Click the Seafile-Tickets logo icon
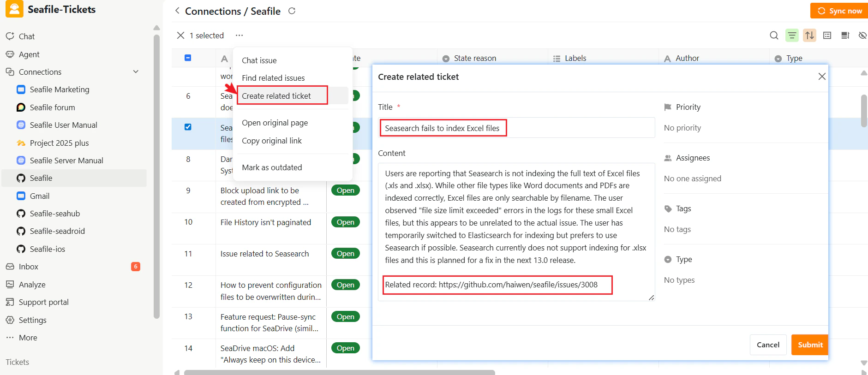This screenshot has width=868, height=375. coord(14,9)
